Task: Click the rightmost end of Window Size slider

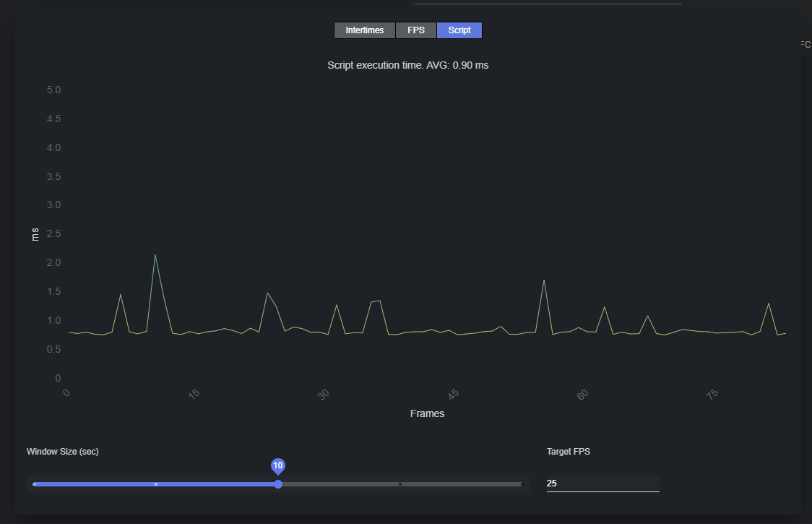Action: (522, 484)
